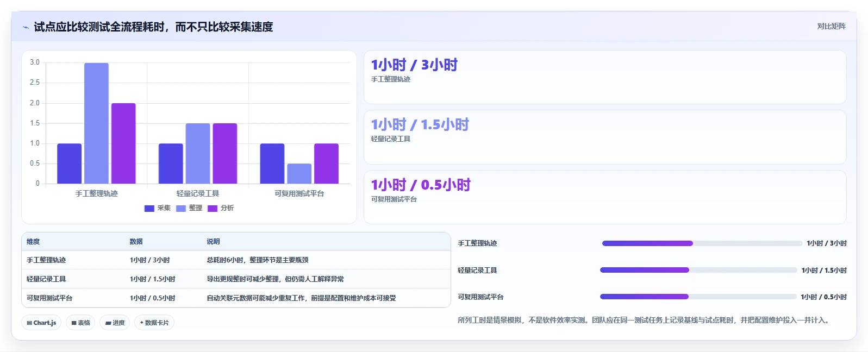Click the 手工整理轨迹 progress bar
868x352 pixels.
click(702, 243)
